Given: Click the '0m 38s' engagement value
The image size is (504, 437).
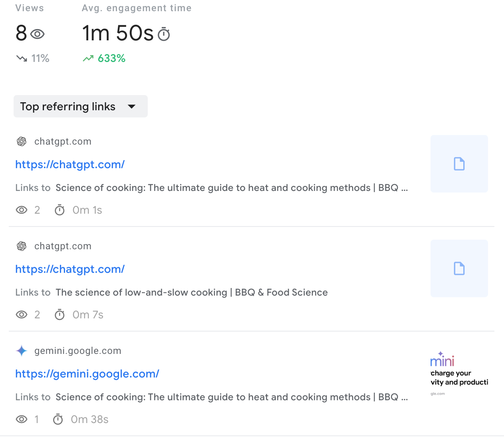Looking at the screenshot, I should [x=90, y=419].
